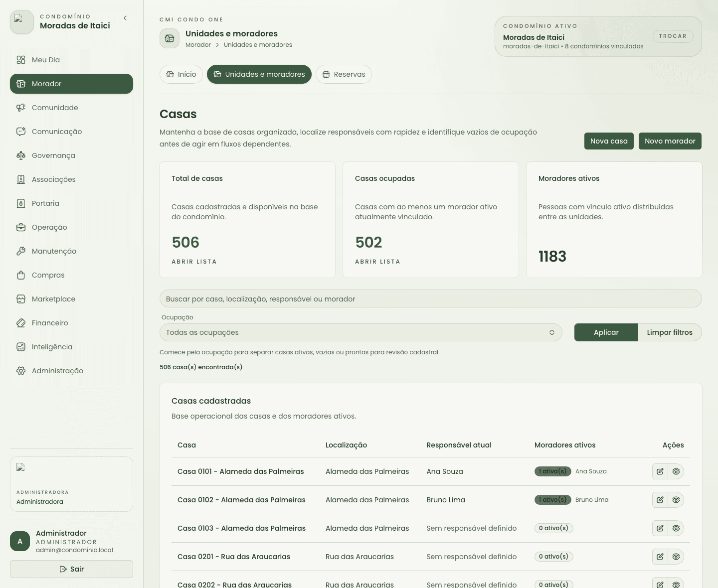View Casa 0201 details with the eye icon

pyautogui.click(x=676, y=557)
